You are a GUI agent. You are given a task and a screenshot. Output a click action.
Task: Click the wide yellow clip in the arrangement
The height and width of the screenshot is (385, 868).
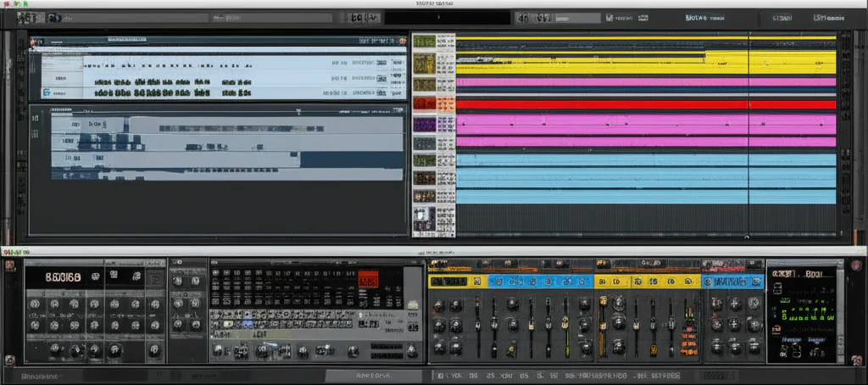click(646, 63)
